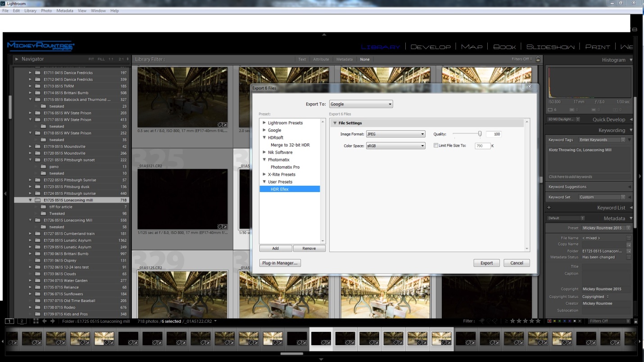Click Cancel in the Export dialog
Screen dimensions: 644x362
(517, 263)
